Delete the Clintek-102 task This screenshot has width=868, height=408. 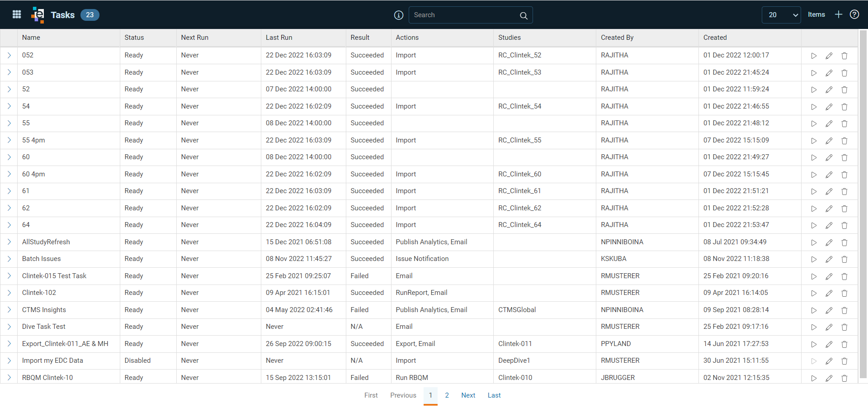click(844, 293)
